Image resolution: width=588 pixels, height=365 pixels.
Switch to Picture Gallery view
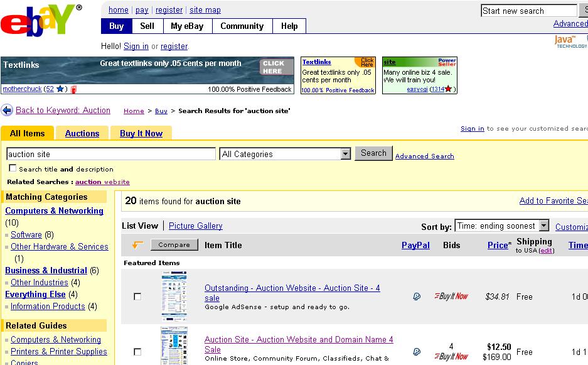coord(196,226)
